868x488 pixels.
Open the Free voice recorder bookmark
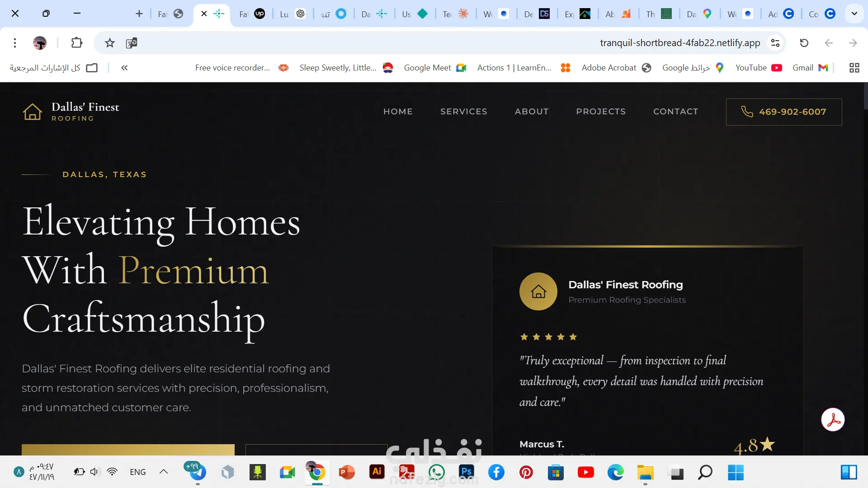click(x=242, y=68)
